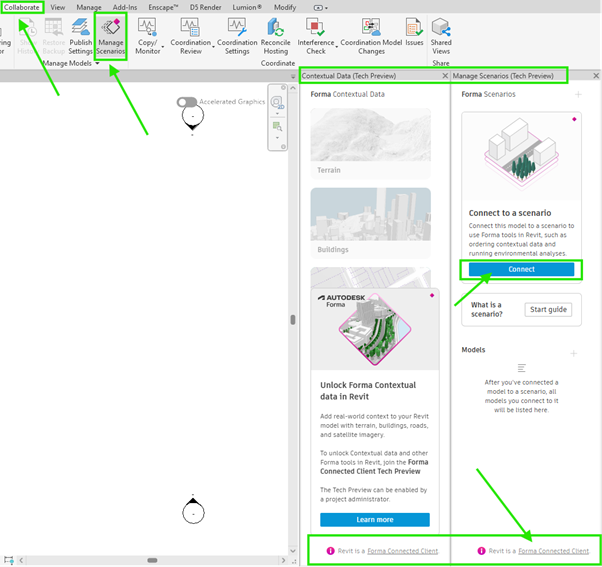Click the Publish Settings icon
This screenshot has height=567, width=602.
point(81,37)
